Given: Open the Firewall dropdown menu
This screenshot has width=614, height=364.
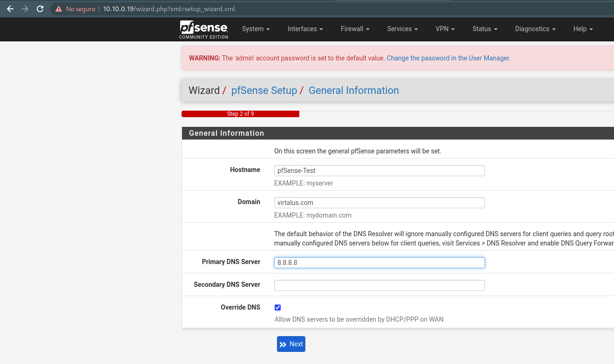Looking at the screenshot, I should coord(355,29).
